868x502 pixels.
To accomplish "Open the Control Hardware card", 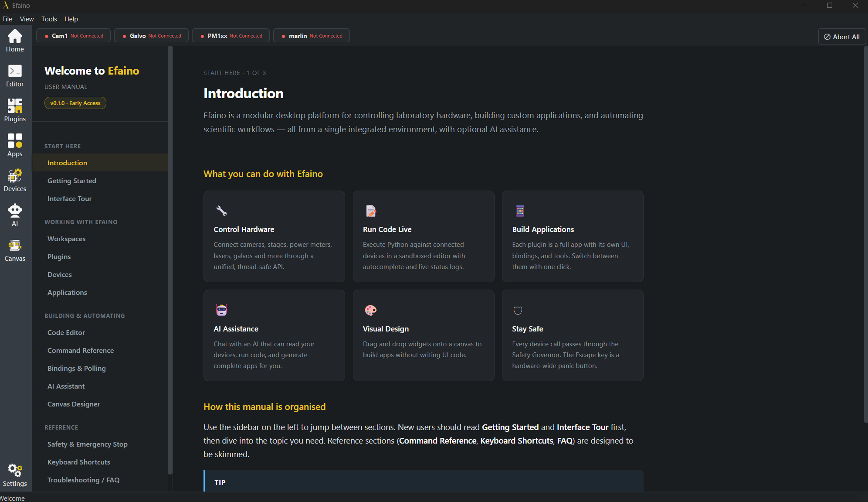I will point(274,236).
